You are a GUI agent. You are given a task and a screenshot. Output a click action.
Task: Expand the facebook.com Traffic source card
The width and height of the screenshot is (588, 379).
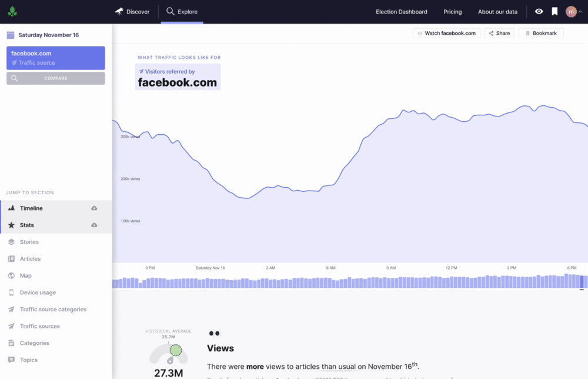point(55,58)
